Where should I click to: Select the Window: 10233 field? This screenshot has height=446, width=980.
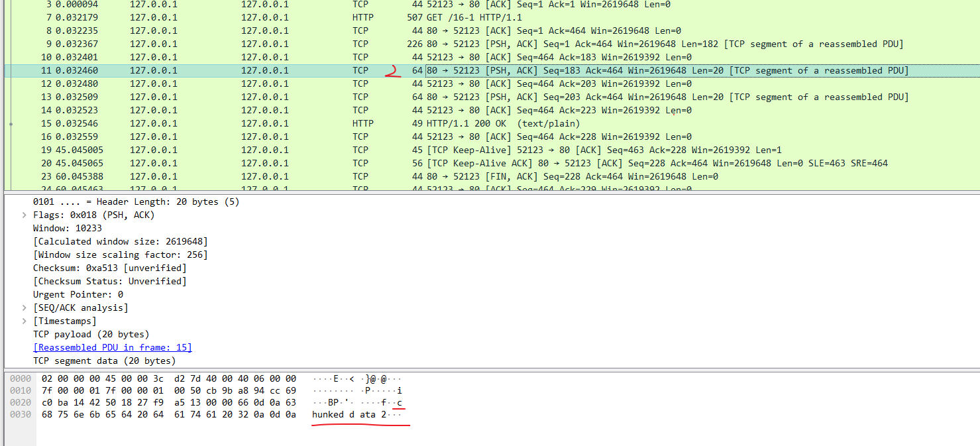[x=67, y=228]
